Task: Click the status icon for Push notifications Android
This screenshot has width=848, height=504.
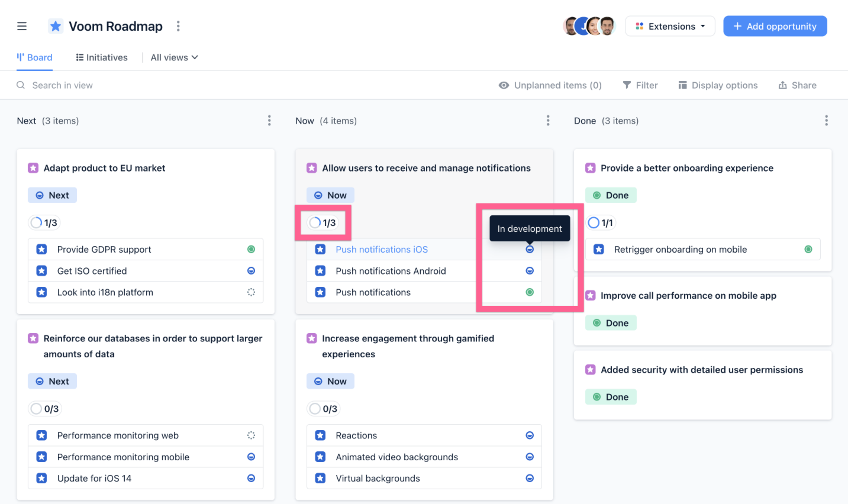Action: (530, 271)
